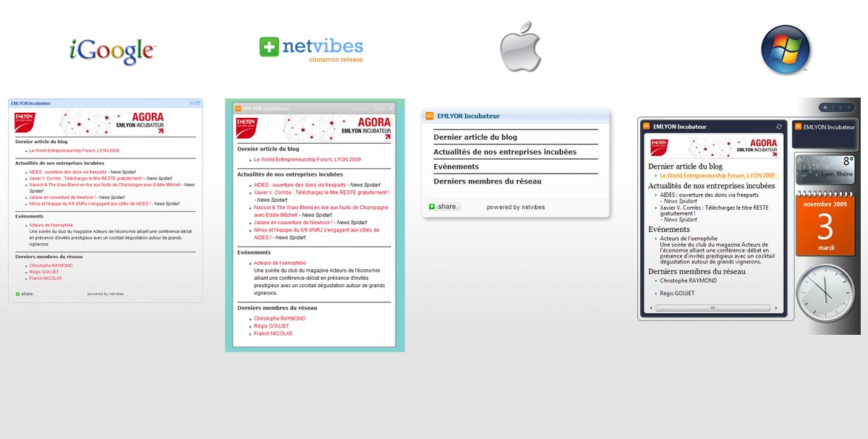
Task: Click the AGORA banner in the netvibes widget
Action: pyautogui.click(x=336, y=128)
